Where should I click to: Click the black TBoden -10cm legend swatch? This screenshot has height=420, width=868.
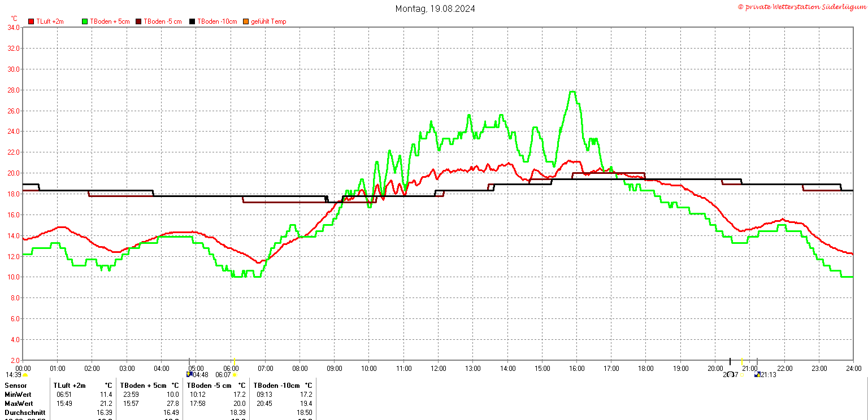(192, 21)
